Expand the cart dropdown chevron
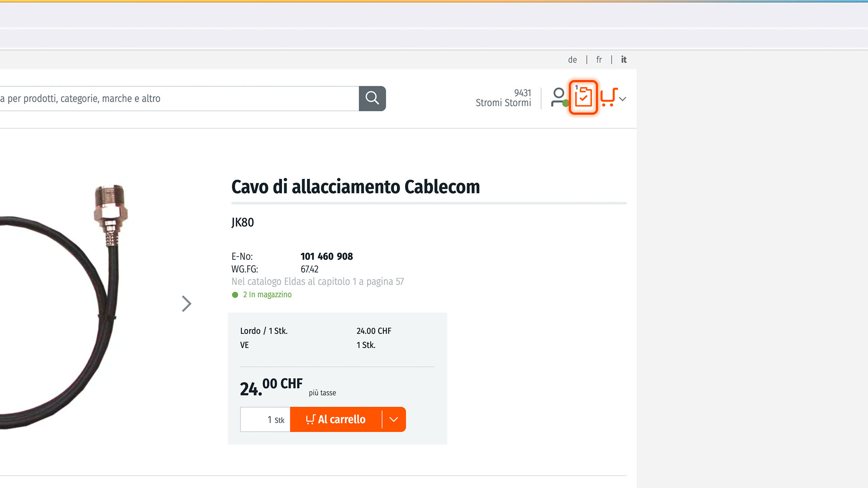The height and width of the screenshot is (488, 868). point(623,99)
